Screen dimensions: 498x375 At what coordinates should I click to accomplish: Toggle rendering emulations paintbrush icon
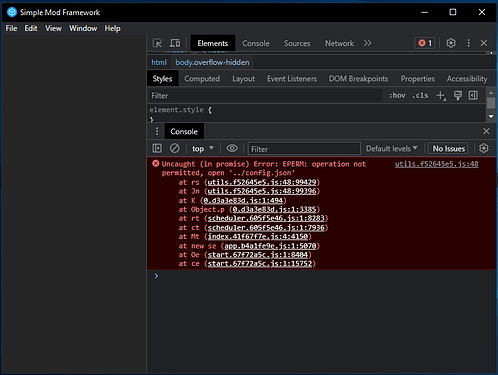click(x=458, y=96)
